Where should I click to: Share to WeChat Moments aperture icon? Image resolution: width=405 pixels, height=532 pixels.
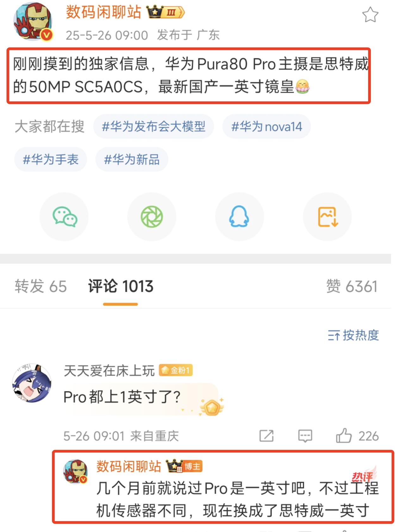pyautogui.click(x=152, y=217)
